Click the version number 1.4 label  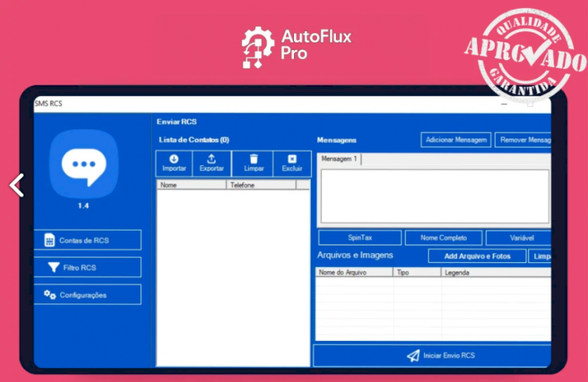[x=83, y=206]
